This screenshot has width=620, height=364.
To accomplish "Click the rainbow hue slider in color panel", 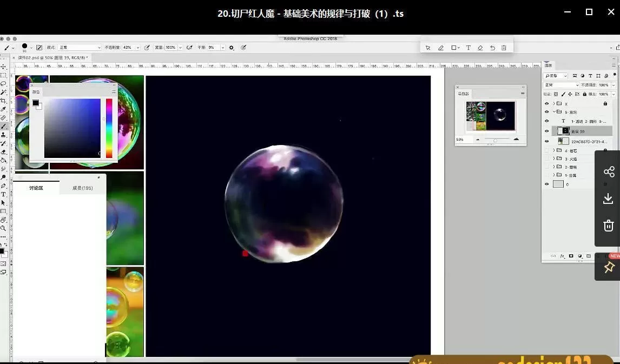I will (109, 128).
